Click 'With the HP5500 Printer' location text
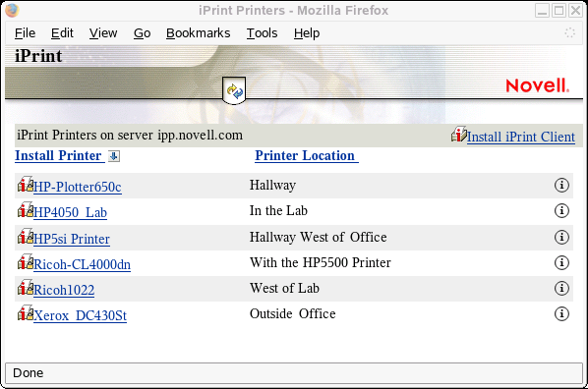588x389 pixels. [321, 262]
